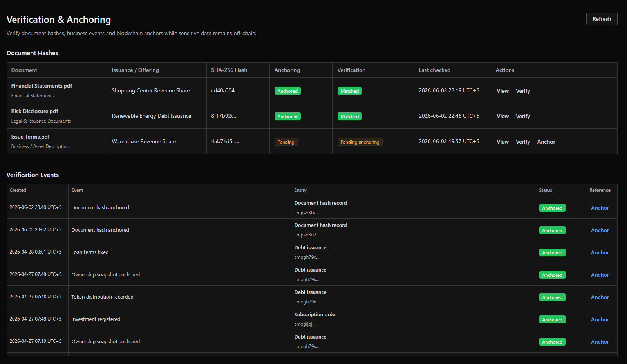Click the Investment registered event
Image resolution: width=627 pixels, height=364 pixels.
pos(96,319)
